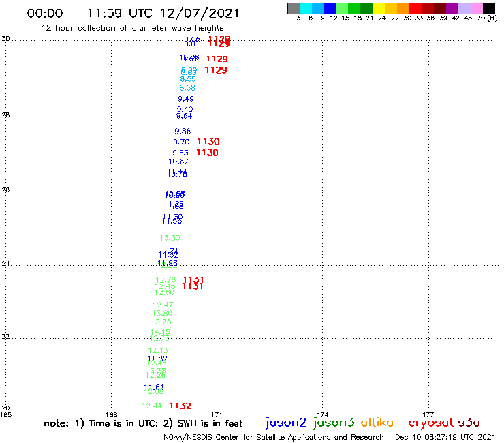Click the wave height value 12.47
Viewport: 504px width, 443px height.
(163, 305)
